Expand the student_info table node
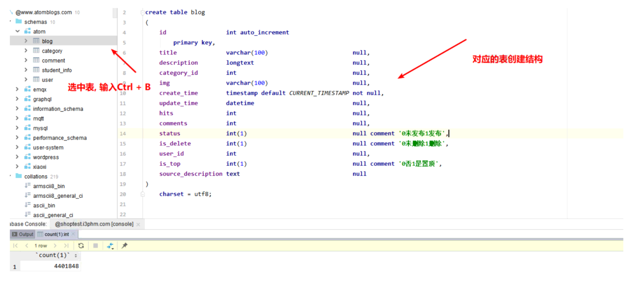Screen dimensions: 644x286 (x=26, y=70)
